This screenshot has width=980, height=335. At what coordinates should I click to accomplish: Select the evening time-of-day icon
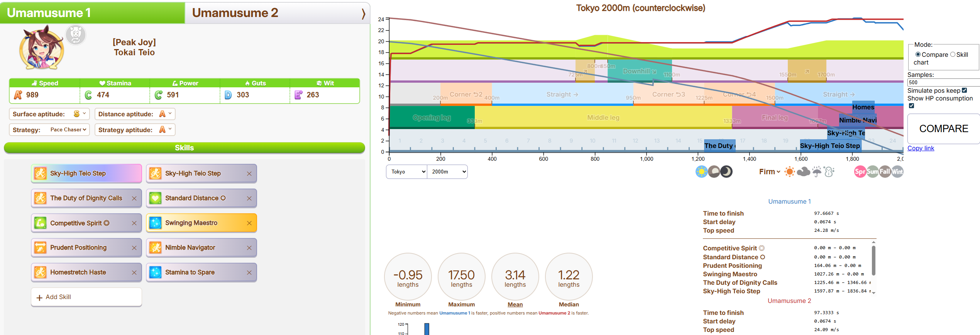714,172
